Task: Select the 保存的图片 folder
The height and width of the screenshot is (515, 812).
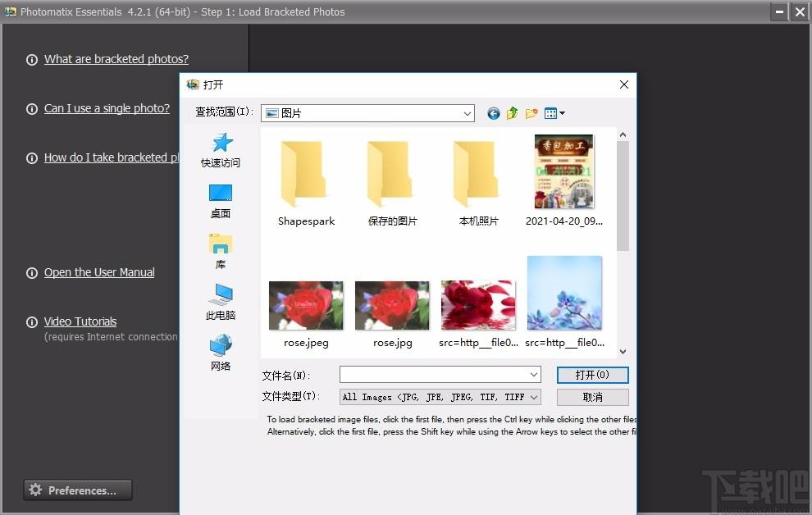Action: 393,183
